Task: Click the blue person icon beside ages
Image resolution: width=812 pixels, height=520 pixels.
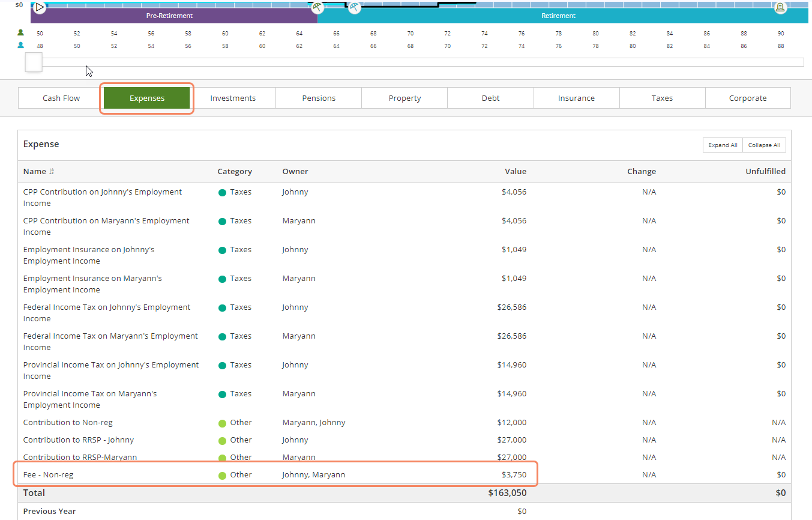Action: click(x=21, y=46)
